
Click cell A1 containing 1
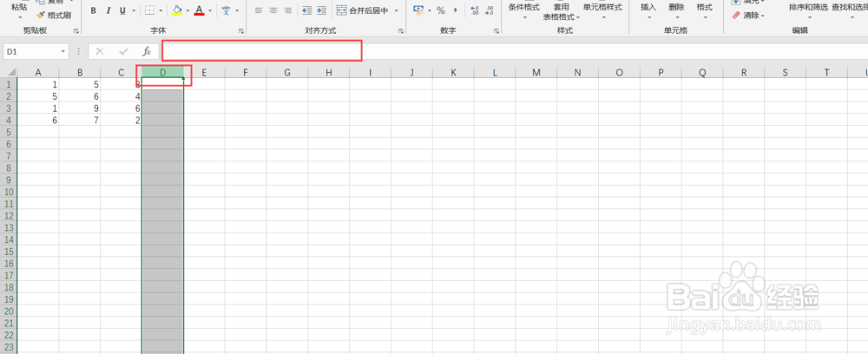tap(38, 85)
